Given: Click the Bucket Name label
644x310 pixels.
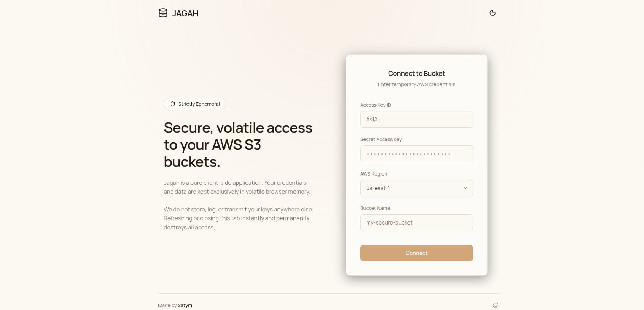Looking at the screenshot, I should [x=375, y=208].
